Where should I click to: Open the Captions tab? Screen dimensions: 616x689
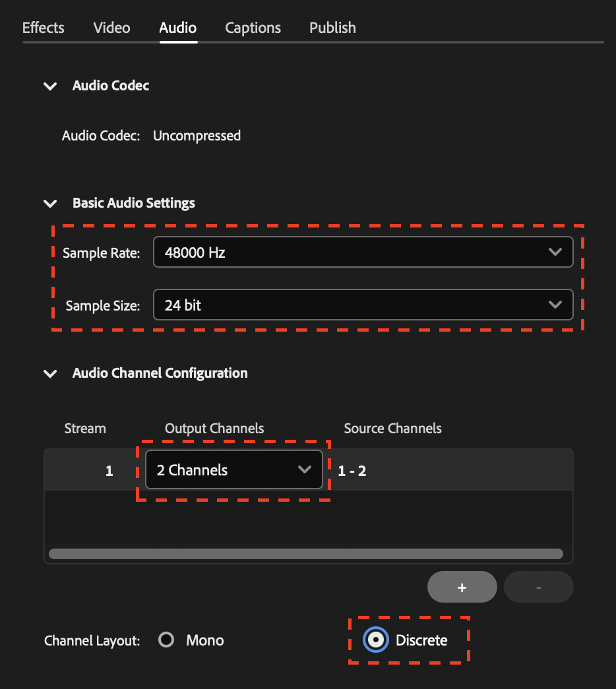click(253, 28)
